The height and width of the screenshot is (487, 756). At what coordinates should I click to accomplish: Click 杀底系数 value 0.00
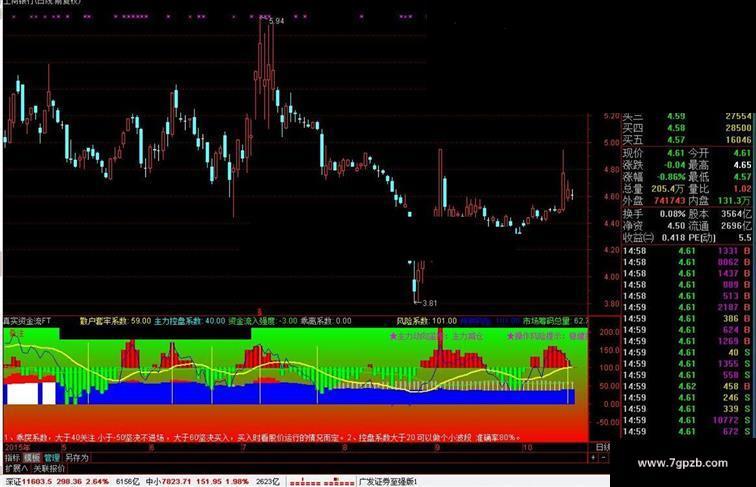[343, 321]
